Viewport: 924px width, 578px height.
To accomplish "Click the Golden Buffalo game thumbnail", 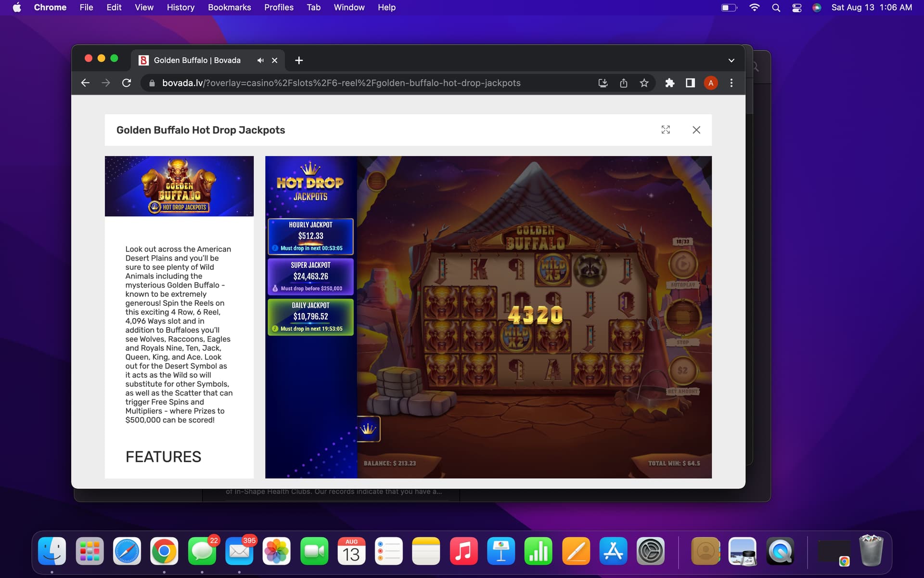I will [x=179, y=186].
